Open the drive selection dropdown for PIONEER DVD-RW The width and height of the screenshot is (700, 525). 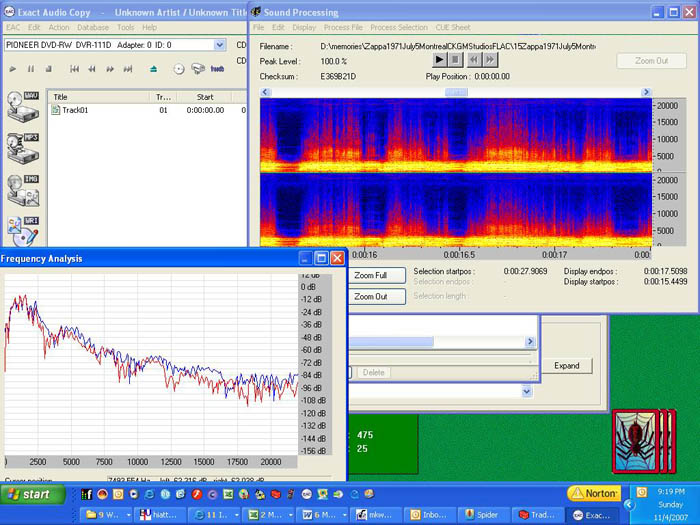220,45
